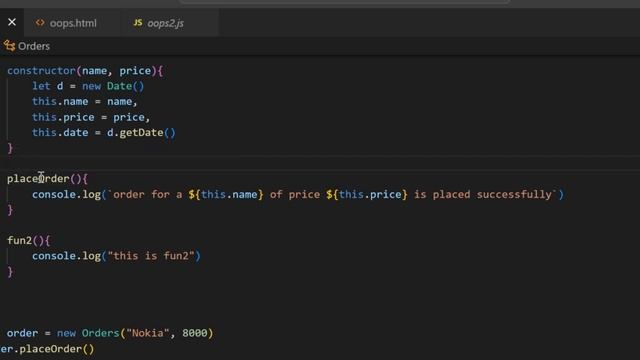Click the placeOrder method name definition

point(38,179)
